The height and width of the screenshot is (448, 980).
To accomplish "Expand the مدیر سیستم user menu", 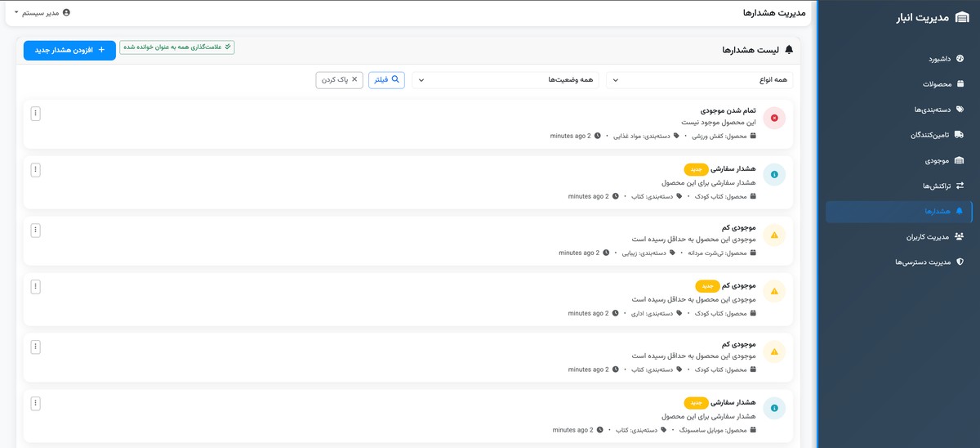I will coord(43,12).
